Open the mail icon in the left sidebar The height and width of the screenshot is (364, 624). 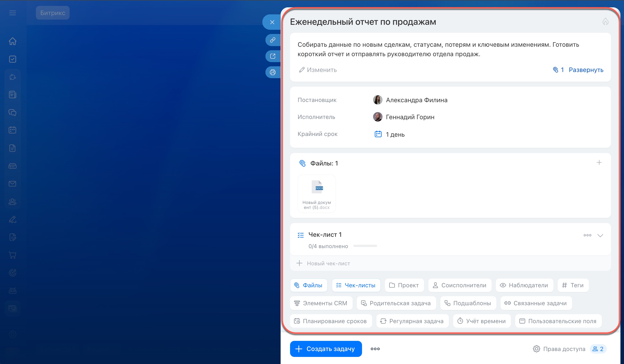point(12,184)
